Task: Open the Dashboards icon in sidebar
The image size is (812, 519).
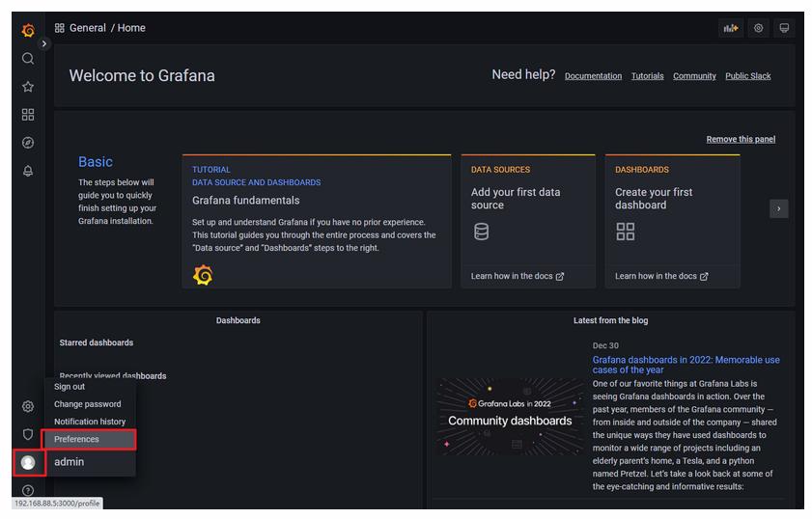Action: pyautogui.click(x=28, y=115)
